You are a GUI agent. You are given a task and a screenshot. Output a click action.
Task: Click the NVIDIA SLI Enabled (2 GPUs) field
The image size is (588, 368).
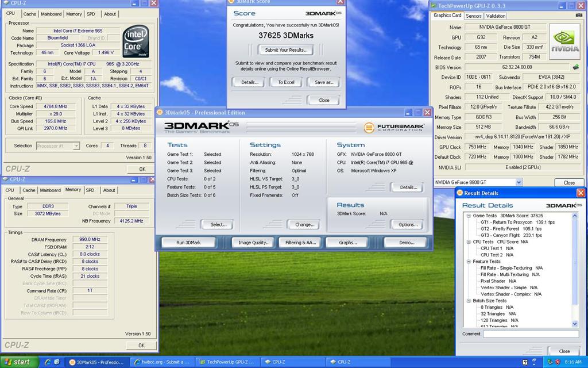(523, 167)
